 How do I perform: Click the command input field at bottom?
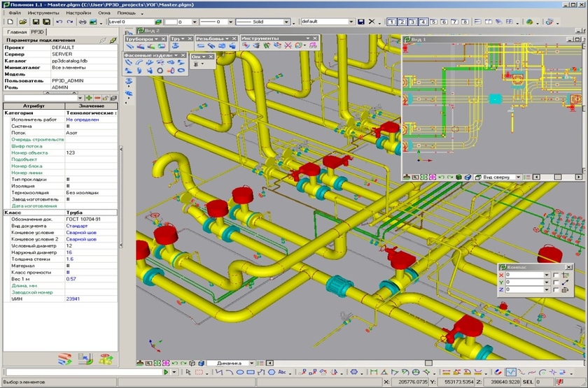tap(84, 372)
